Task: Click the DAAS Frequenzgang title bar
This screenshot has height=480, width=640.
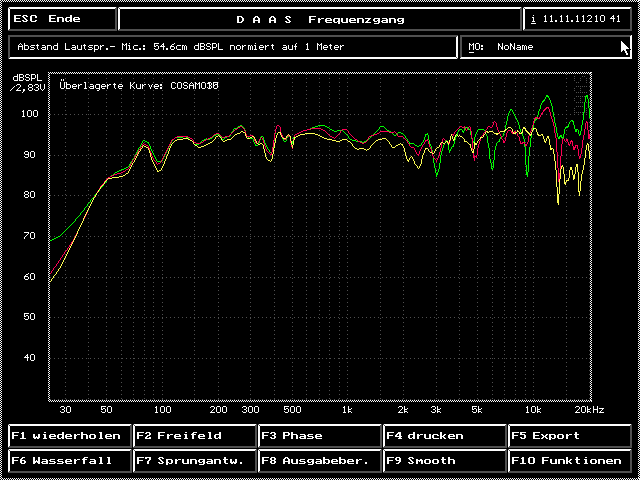Action: (320, 19)
